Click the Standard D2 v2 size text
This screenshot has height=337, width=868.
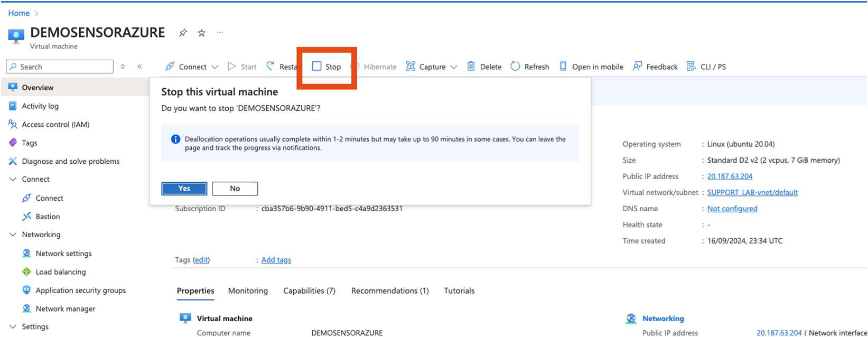[773, 160]
